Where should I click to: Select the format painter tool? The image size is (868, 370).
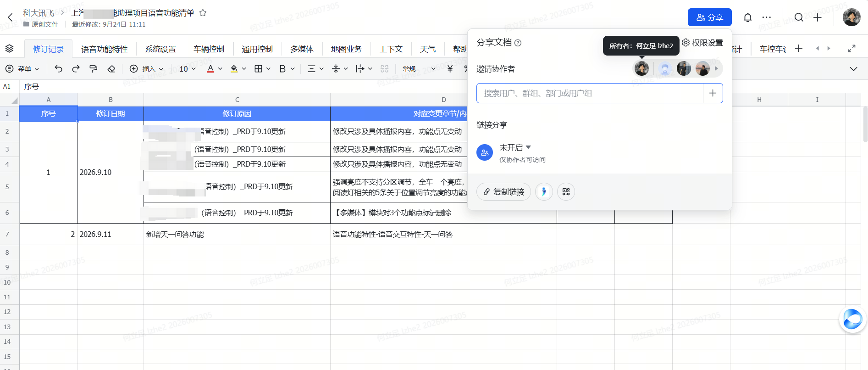pos(94,69)
